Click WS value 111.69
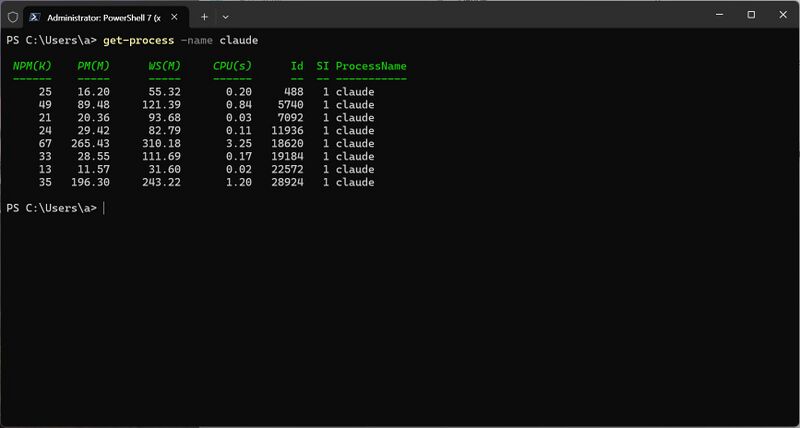Screen dimensions: 800x428 pyautogui.click(x=161, y=157)
